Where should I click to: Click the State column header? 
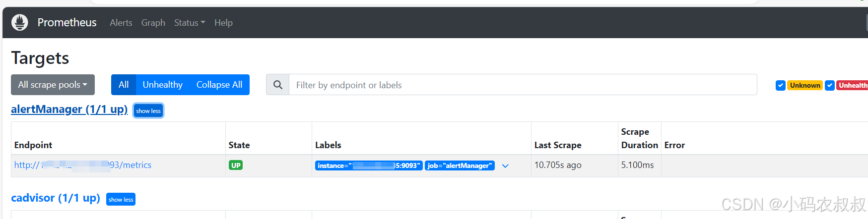point(239,145)
